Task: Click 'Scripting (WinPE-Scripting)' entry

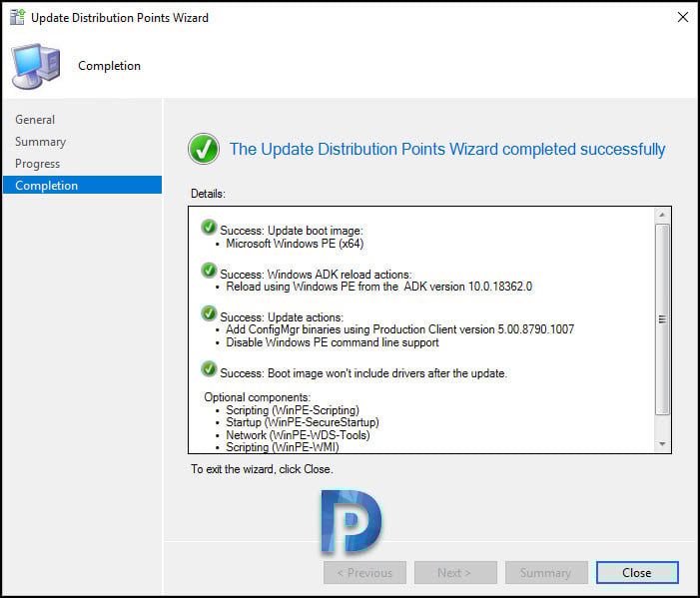Action: (x=293, y=410)
